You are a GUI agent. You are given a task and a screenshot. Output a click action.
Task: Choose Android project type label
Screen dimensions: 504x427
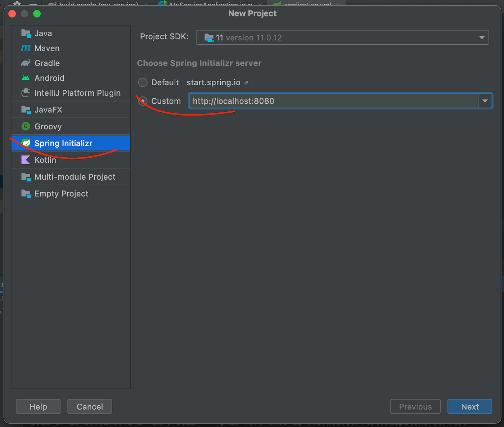tap(49, 78)
